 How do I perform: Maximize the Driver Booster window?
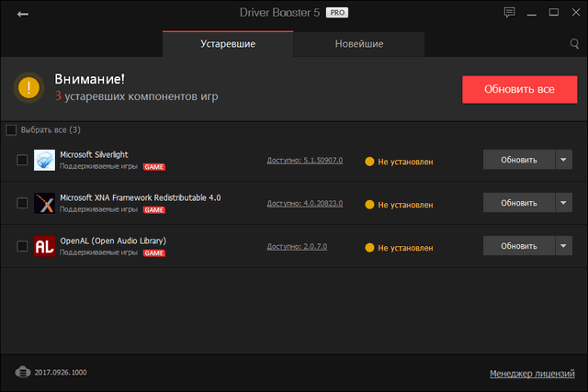(554, 12)
